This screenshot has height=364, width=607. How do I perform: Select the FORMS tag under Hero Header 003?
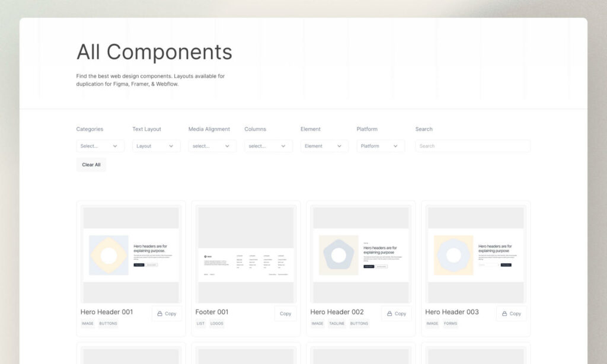coord(451,324)
